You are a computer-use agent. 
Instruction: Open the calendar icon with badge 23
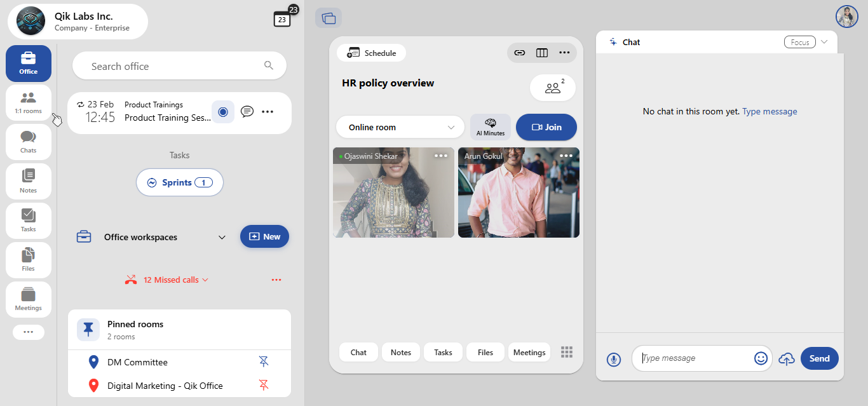click(283, 18)
